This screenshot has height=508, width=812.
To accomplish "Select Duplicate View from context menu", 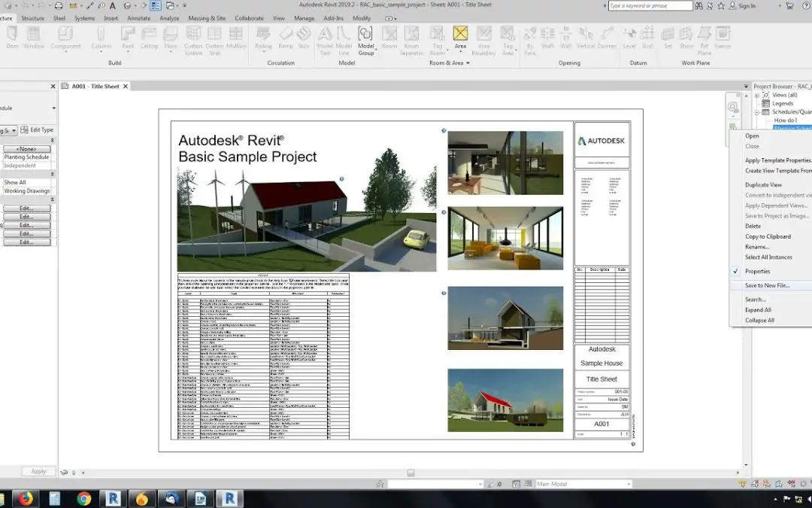I will [x=763, y=185].
